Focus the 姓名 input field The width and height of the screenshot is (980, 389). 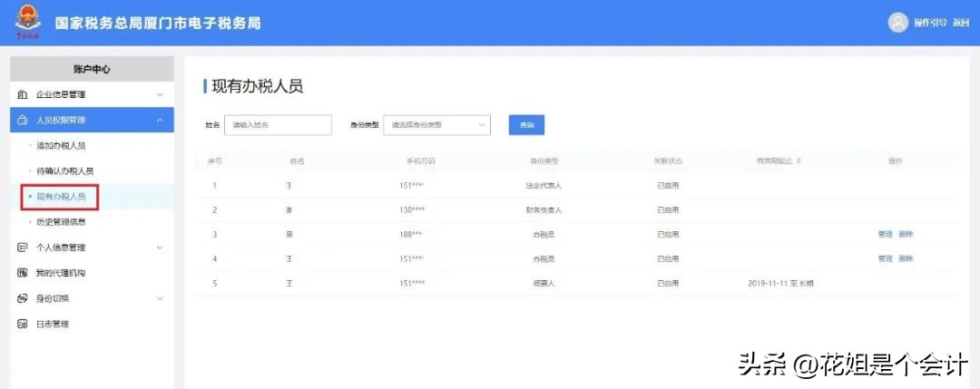[278, 125]
